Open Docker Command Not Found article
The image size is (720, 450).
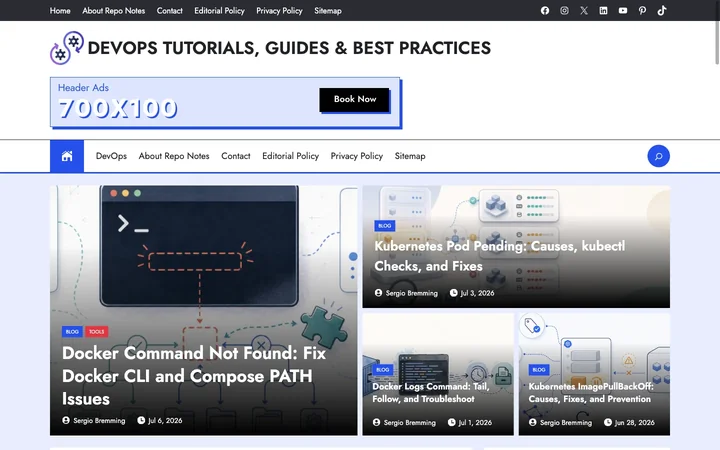point(194,376)
